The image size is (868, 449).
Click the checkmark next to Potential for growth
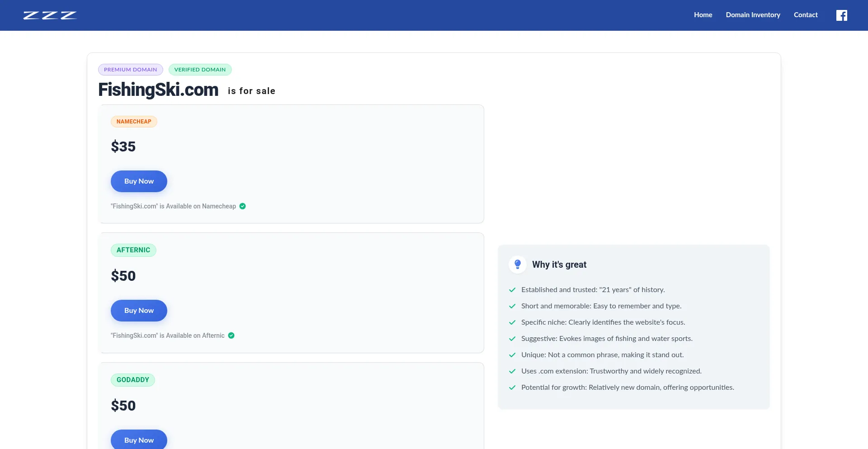point(512,388)
